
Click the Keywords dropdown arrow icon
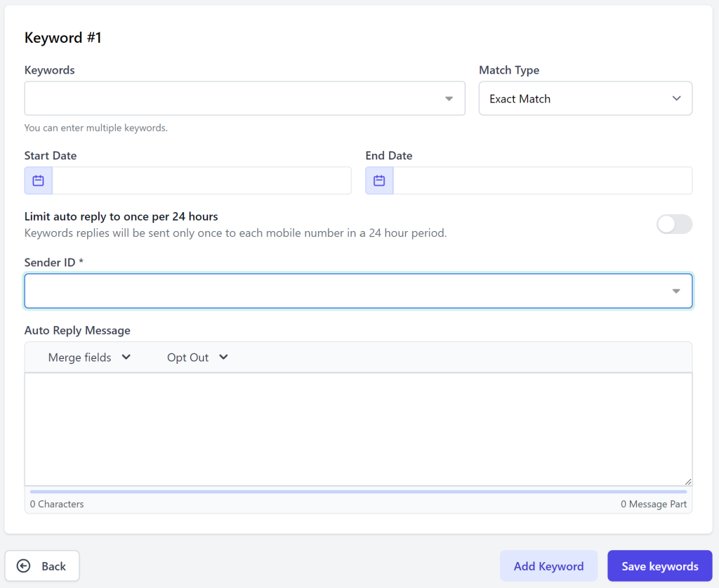(449, 98)
